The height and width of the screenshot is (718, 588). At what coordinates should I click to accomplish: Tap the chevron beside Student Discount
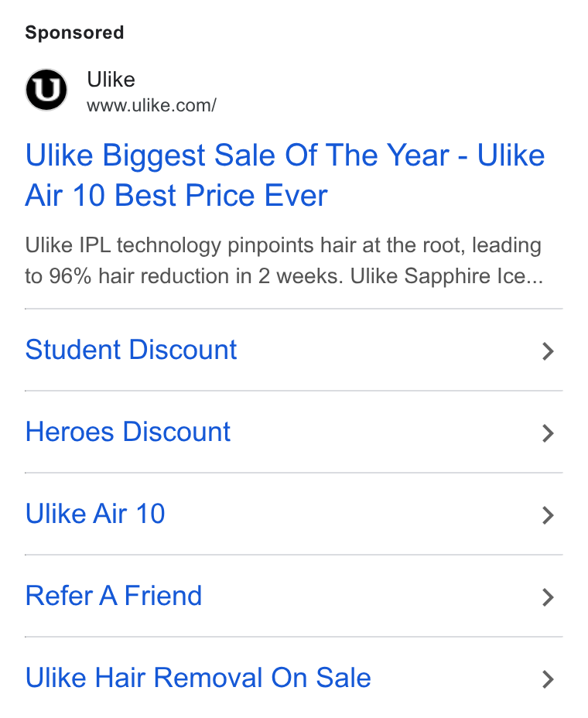[x=548, y=351]
